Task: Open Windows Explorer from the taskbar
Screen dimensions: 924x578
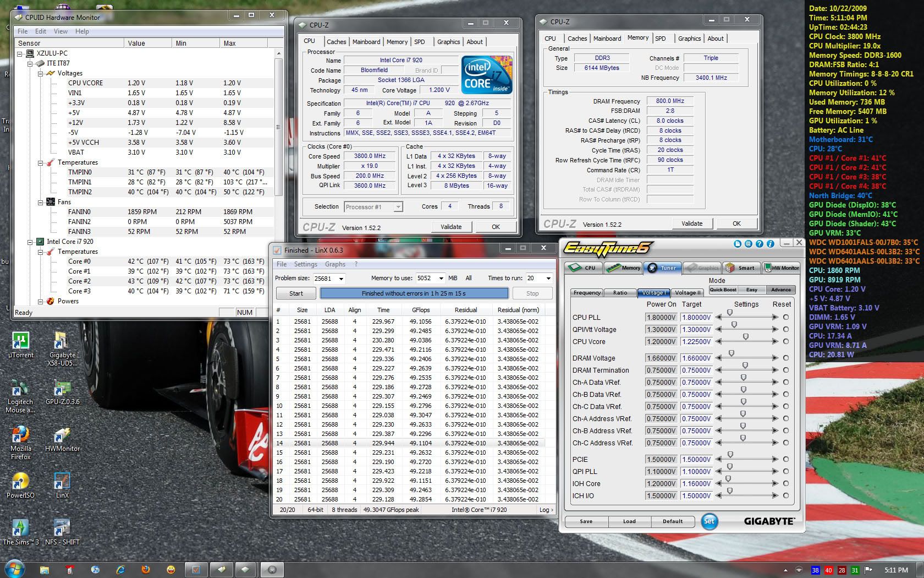Action: (x=45, y=570)
